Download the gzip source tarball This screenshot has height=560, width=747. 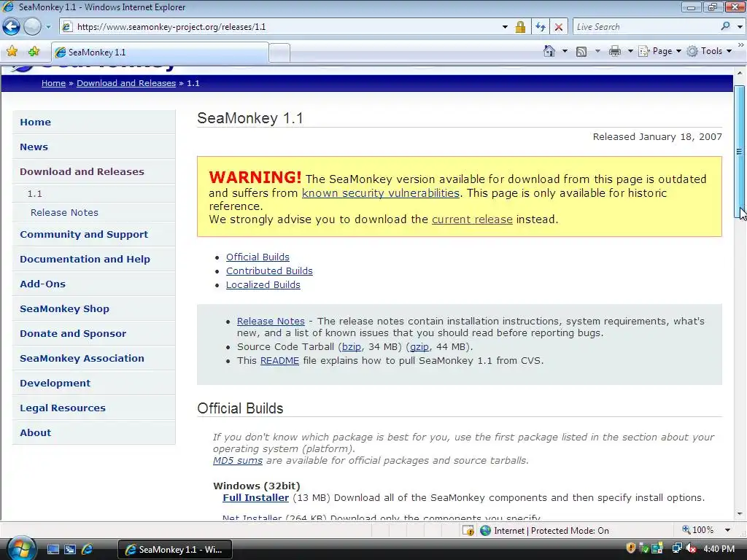pos(419,346)
